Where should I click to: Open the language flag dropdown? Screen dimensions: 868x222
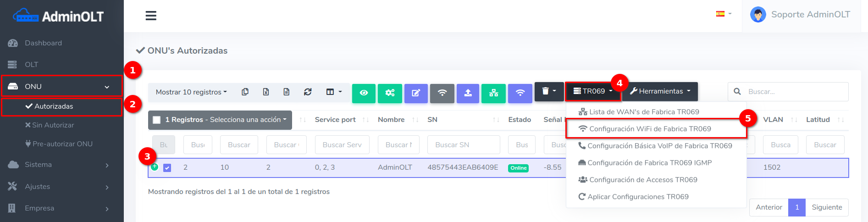723,14
